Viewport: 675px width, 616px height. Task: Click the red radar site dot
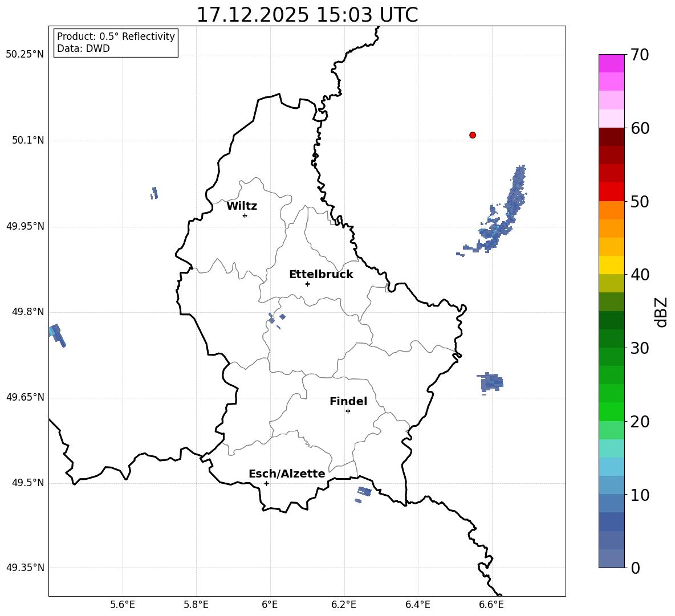[473, 135]
